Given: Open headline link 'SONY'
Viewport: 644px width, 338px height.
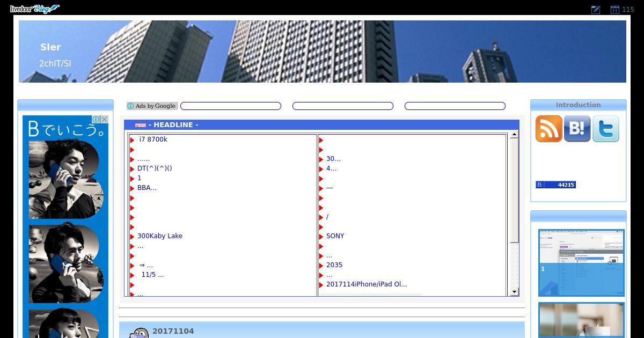Looking at the screenshot, I should (335, 236).
